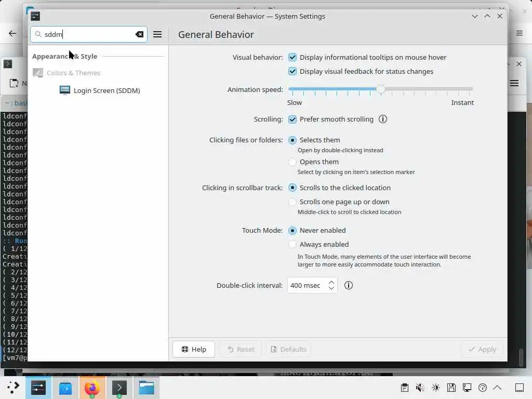Show info about double-click interval
532x399 pixels.
(349, 285)
